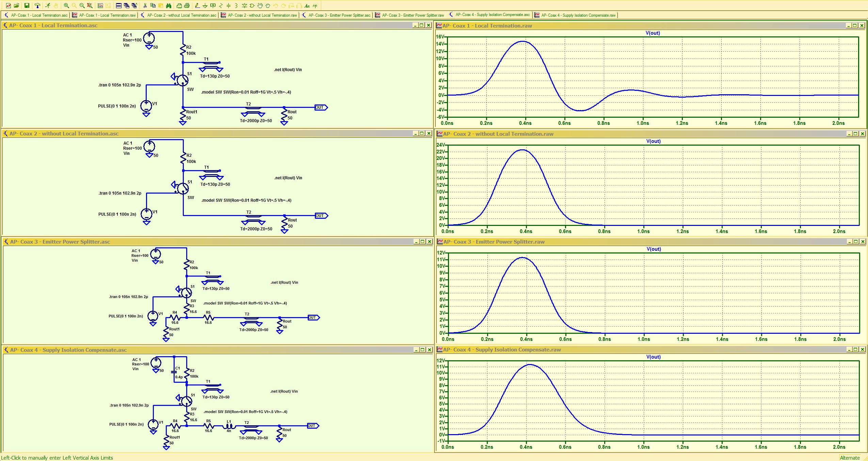The height and width of the screenshot is (461, 868).
Task: Click the Alternate indicator in status bar
Action: coord(849,458)
